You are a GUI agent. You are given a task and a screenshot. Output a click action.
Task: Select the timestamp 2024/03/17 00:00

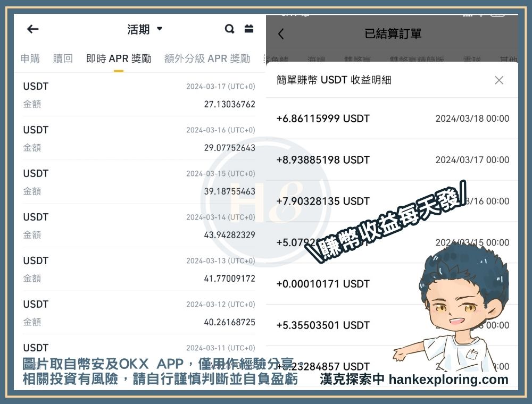click(x=472, y=160)
